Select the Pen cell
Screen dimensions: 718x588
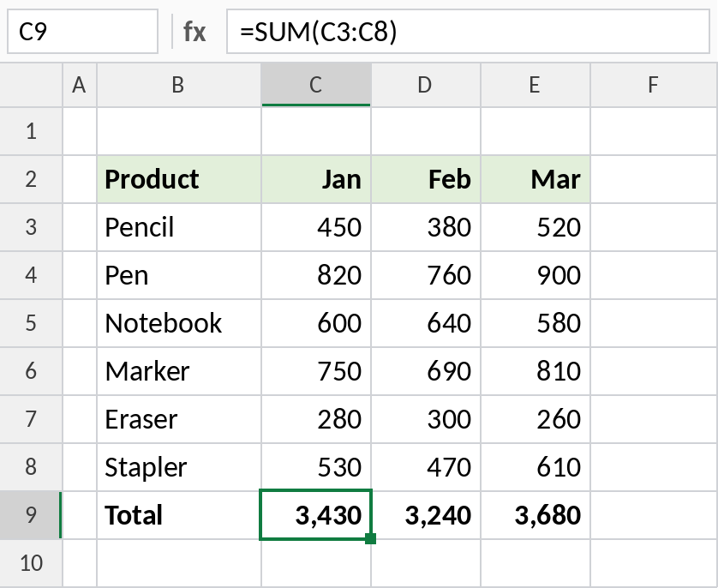tap(178, 275)
